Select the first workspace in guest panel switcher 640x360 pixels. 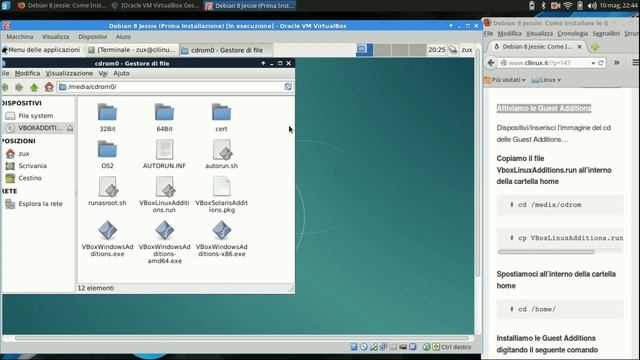click(364, 49)
